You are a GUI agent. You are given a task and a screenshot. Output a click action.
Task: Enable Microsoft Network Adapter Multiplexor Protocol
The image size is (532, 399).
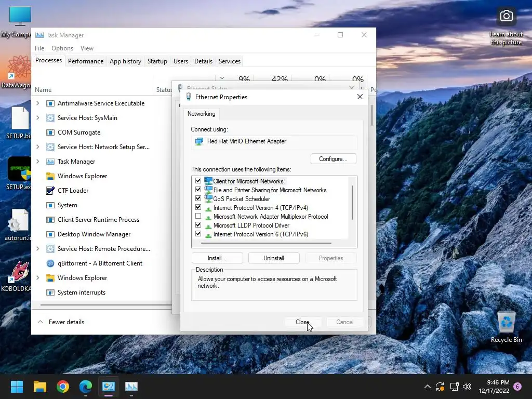(x=198, y=216)
